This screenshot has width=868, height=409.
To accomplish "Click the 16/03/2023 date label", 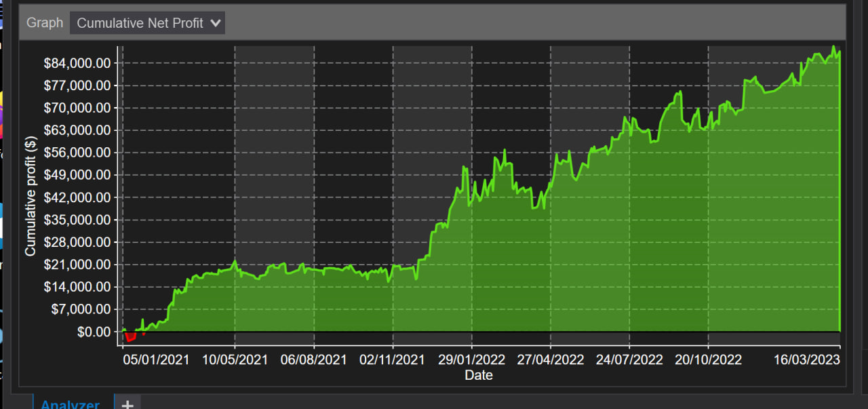I will tap(807, 359).
